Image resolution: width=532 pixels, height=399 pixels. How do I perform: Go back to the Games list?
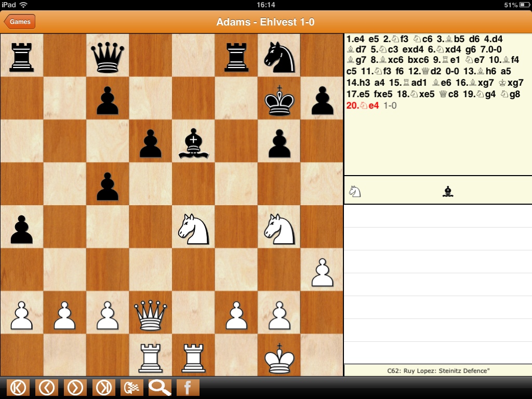[x=20, y=22]
